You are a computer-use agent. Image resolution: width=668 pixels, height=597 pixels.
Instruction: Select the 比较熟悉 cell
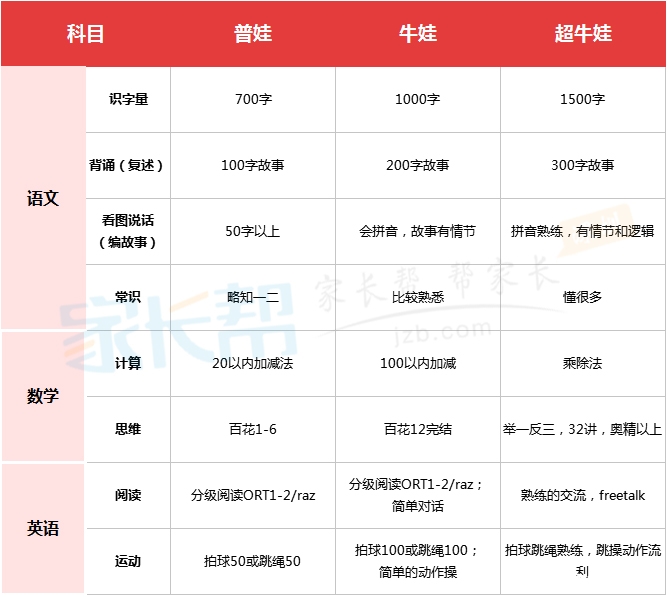click(x=418, y=297)
